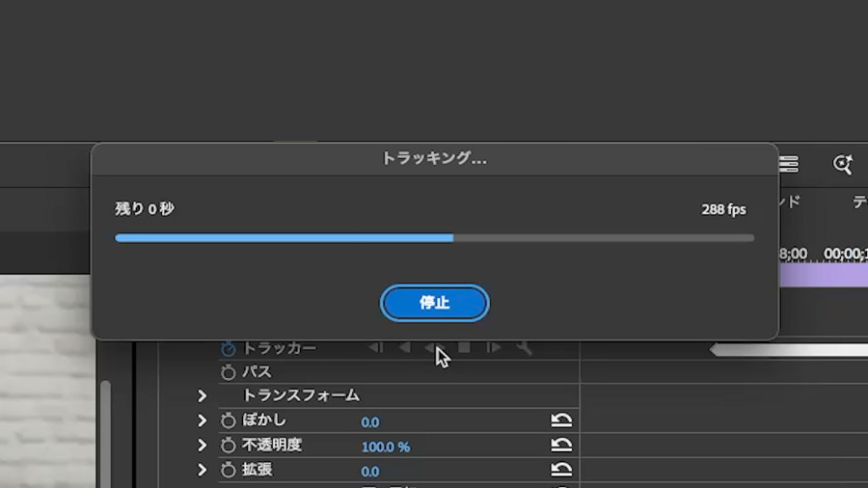
Task: Toggle the 不透明度 stopwatch animation
Action: (228, 445)
